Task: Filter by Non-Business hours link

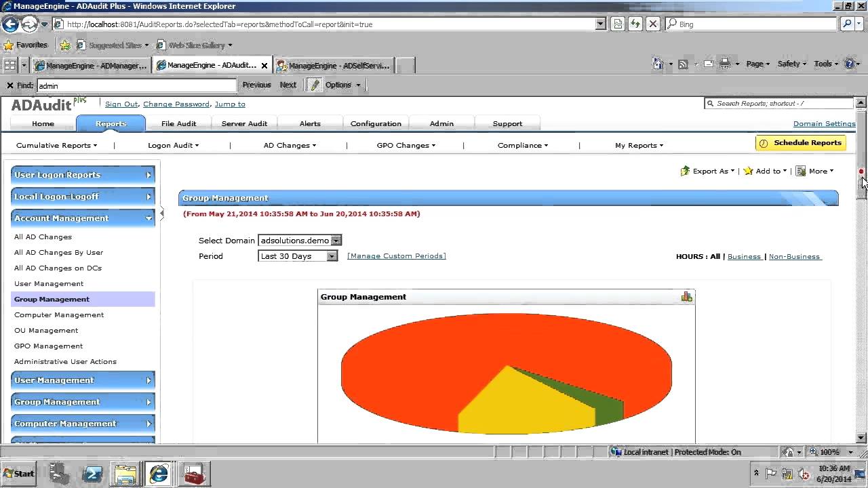Action: coord(795,256)
